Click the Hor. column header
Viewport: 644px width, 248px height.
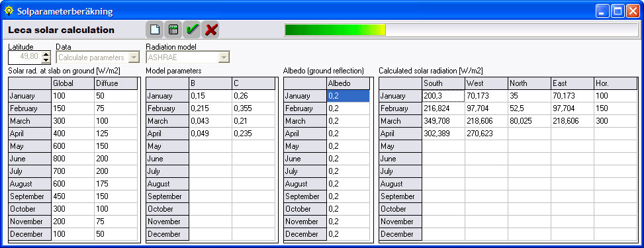click(x=616, y=83)
